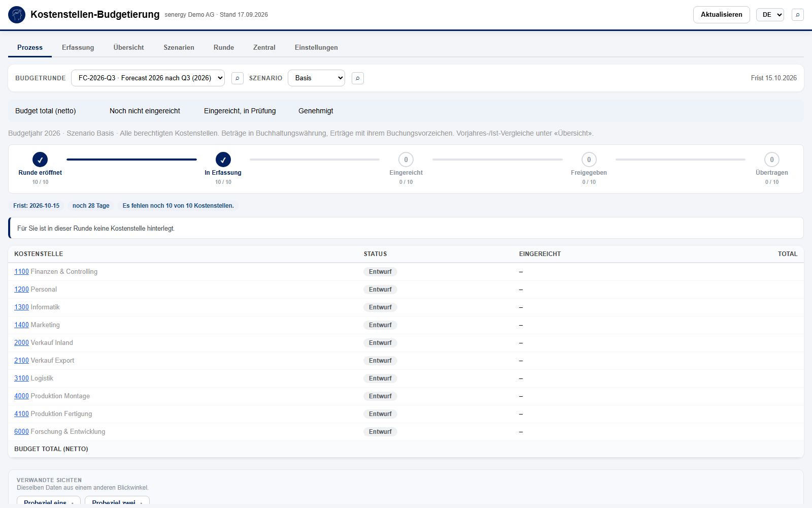
Task: Open cost center link 2000
Action: (21, 343)
